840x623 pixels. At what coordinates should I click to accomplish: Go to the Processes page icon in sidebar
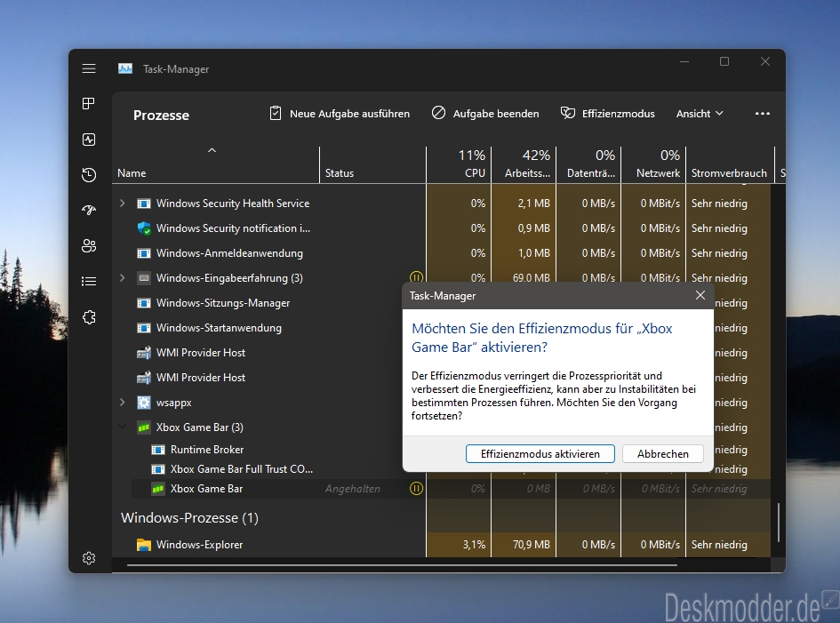click(89, 103)
